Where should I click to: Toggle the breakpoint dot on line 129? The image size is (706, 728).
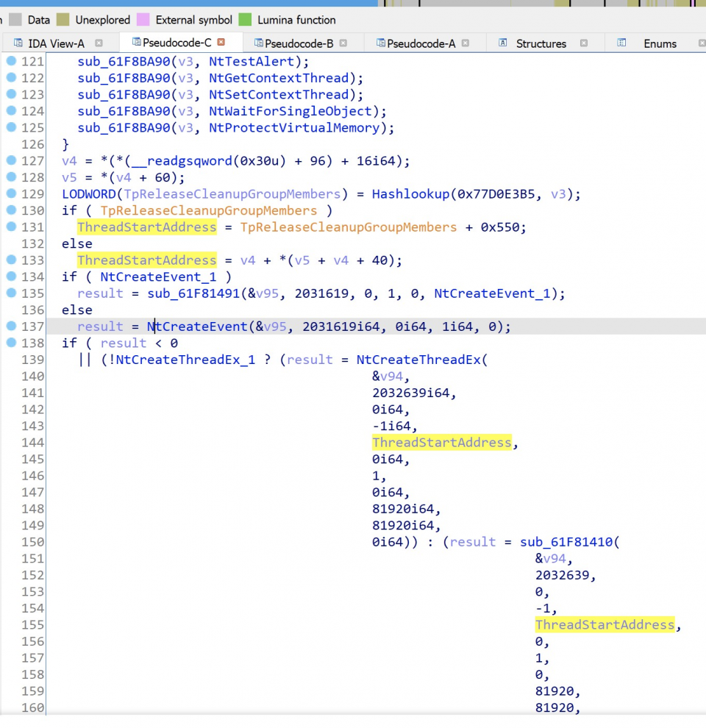[11, 193]
